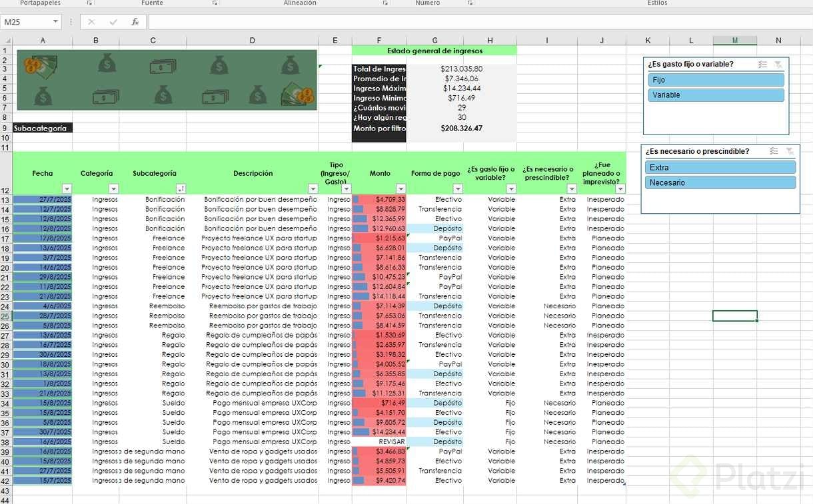Click the Name Box showing M25
This screenshot has width=813, height=504.
[x=27, y=22]
